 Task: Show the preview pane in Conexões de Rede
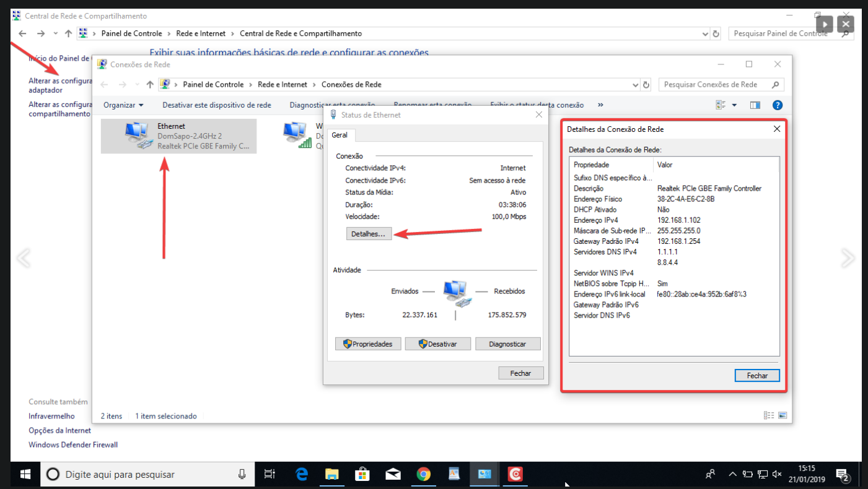tap(755, 105)
